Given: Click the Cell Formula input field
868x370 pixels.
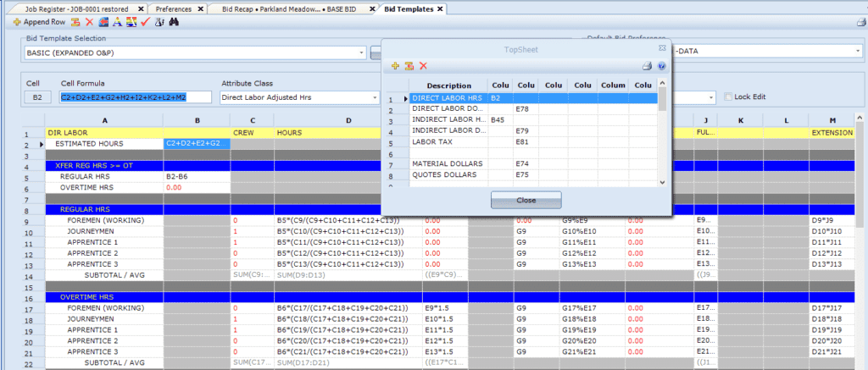Looking at the screenshot, I should [x=136, y=97].
